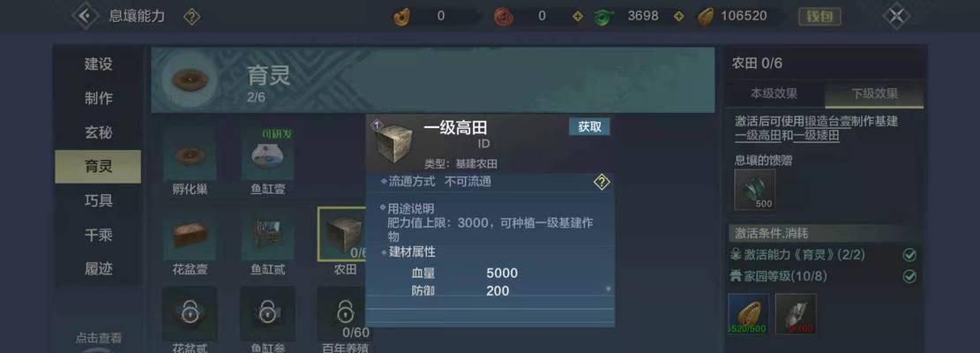Add more leaf currency via plus icon
980x353 pixels.
point(678,16)
